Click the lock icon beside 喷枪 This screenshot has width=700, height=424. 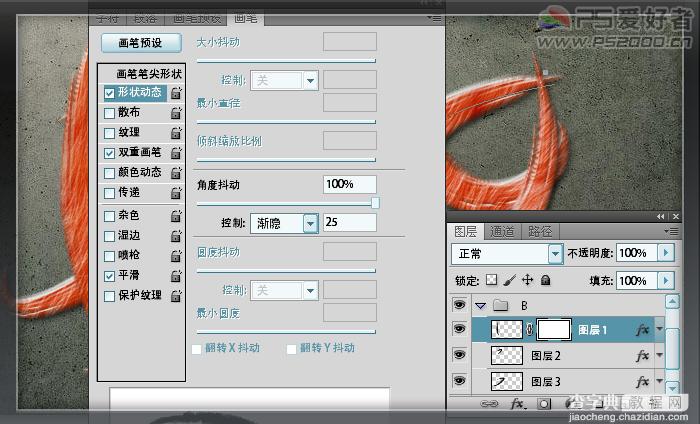(x=176, y=256)
